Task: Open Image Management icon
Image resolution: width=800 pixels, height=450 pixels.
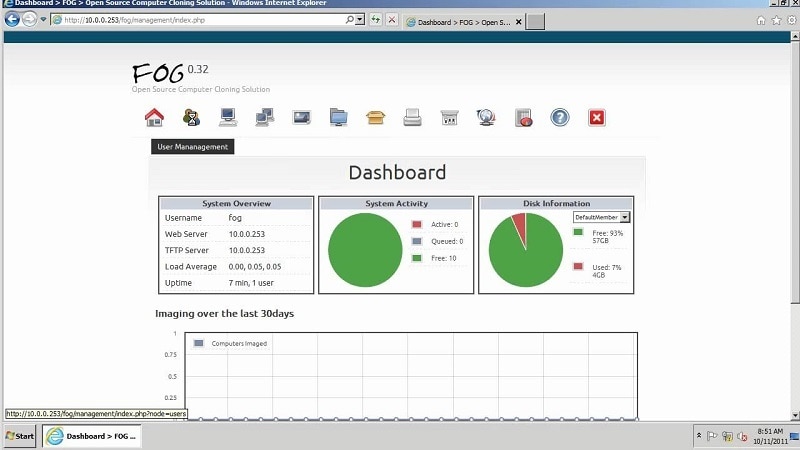Action: click(x=302, y=117)
